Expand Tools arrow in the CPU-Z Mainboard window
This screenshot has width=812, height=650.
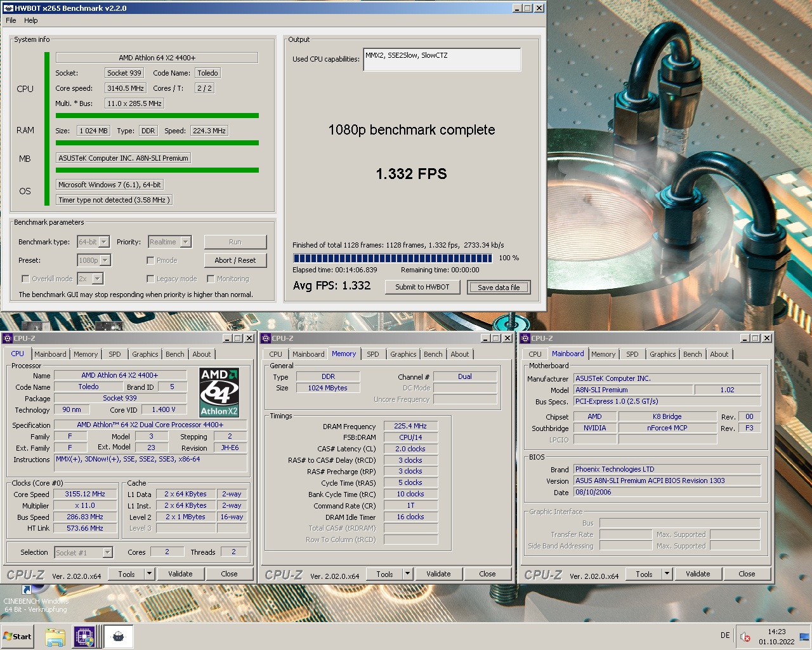pos(667,574)
